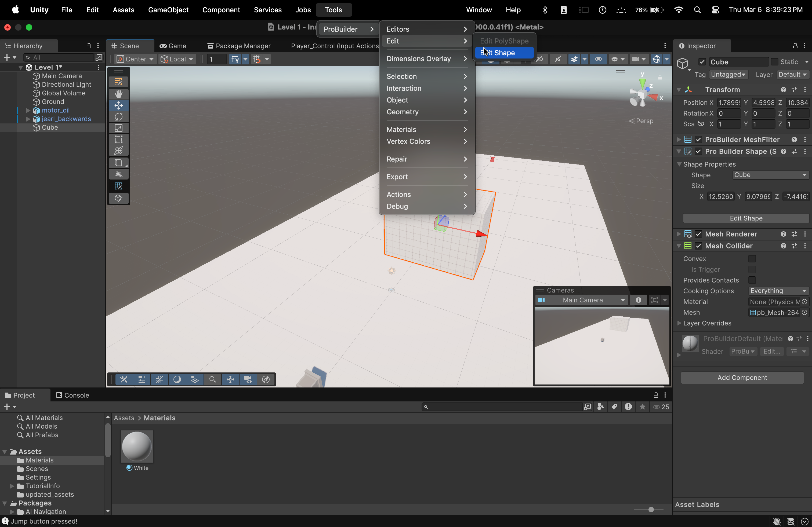Click the Wi-Fi status icon
Image resolution: width=812 pixels, height=527 pixels.
point(679,10)
